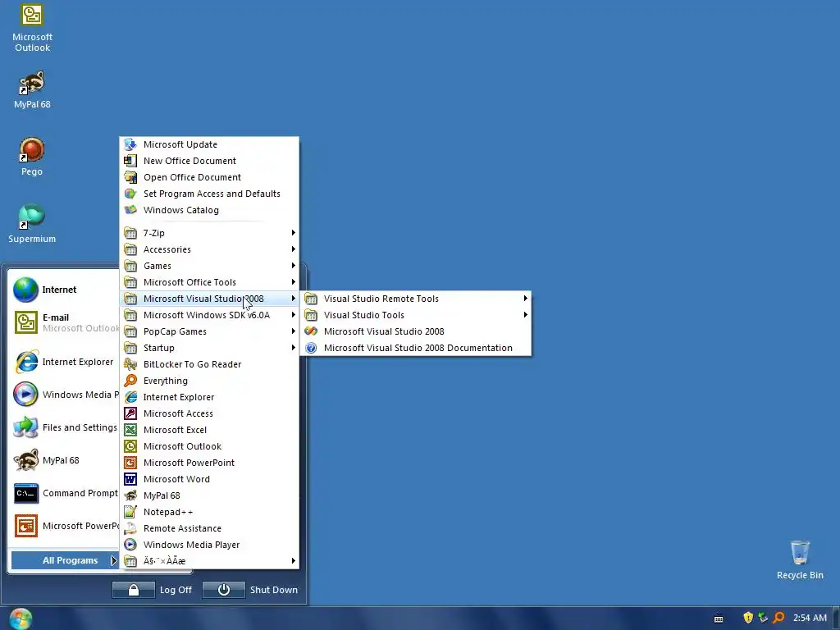Launch Internet Explorer from programs list
This screenshot has height=630, width=840.
click(209, 397)
